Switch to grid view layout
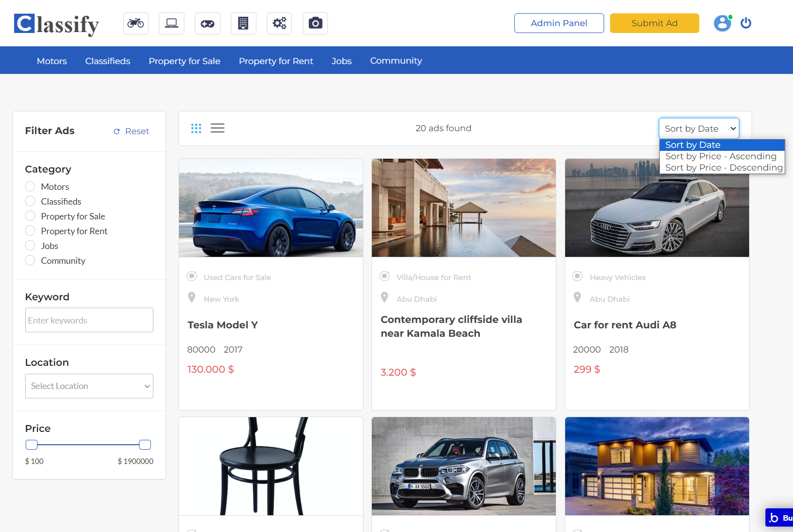The width and height of the screenshot is (793, 532). tap(196, 128)
